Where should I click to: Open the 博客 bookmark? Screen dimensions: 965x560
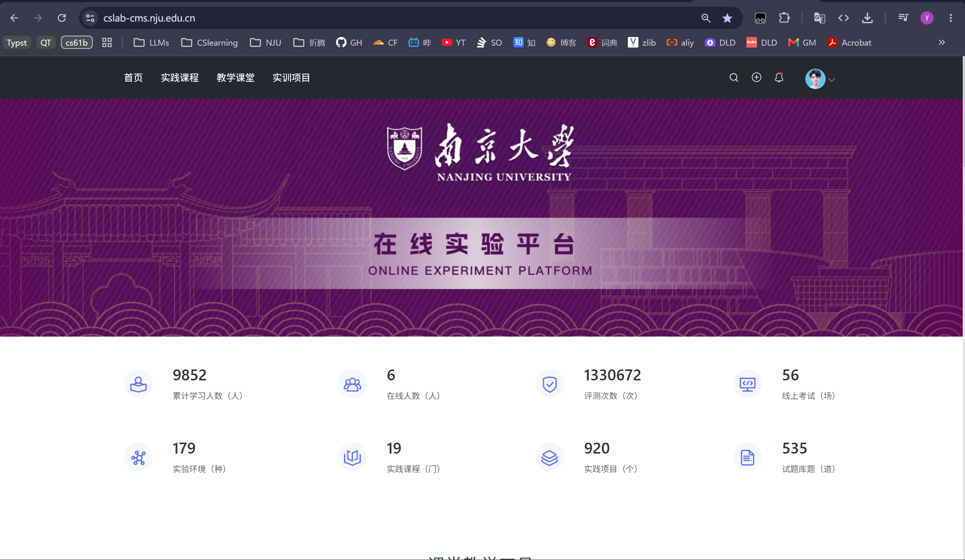coord(561,43)
